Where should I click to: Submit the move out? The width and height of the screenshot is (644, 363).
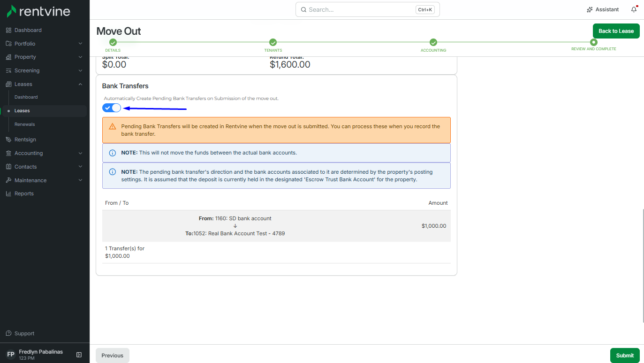tap(625, 355)
